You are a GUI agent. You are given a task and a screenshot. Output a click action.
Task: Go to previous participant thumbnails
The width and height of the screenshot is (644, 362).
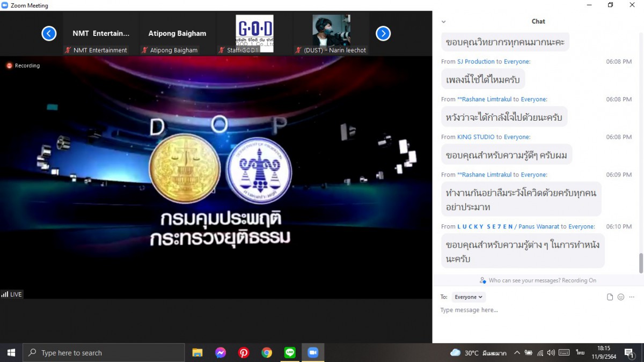tap(49, 34)
